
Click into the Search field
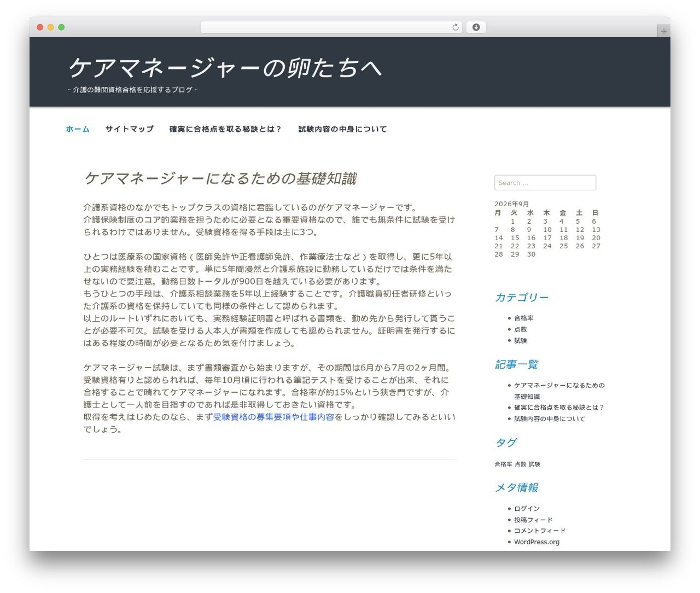tap(545, 183)
